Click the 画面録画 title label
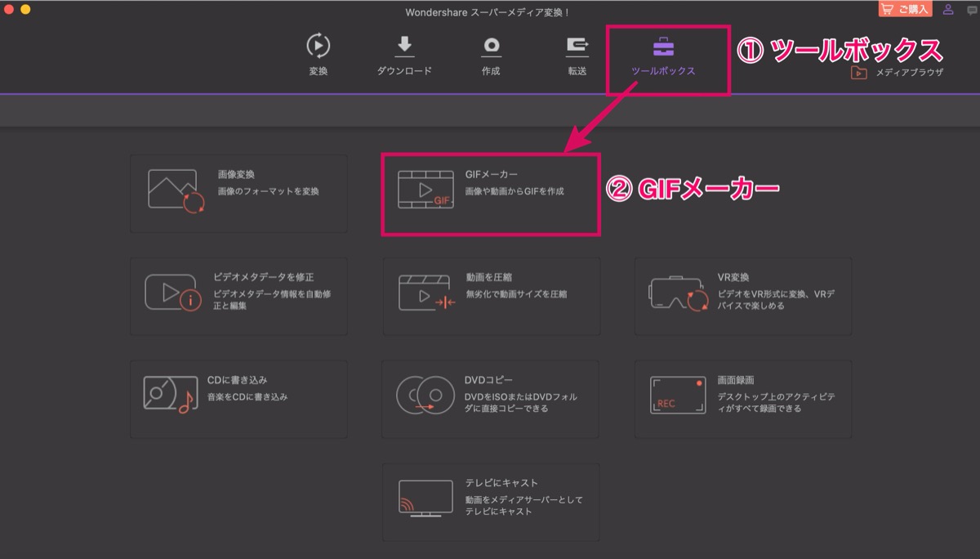Image resolution: width=980 pixels, height=559 pixels. [x=736, y=380]
